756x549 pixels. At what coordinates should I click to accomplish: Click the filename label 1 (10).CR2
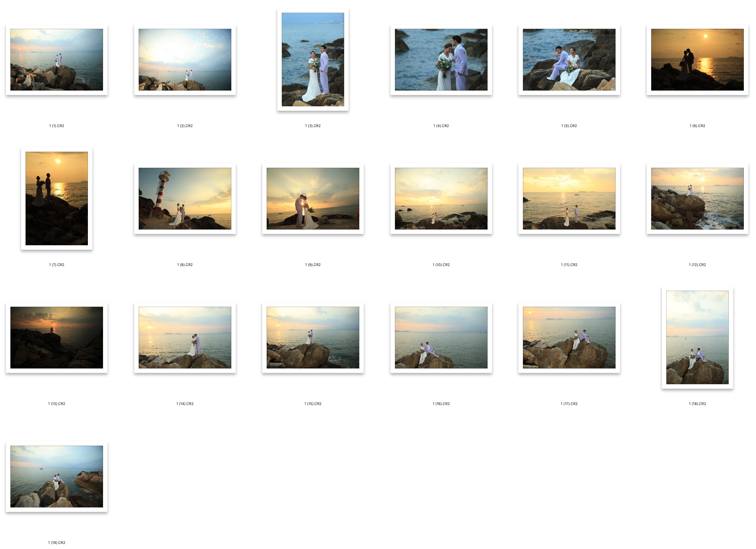pyautogui.click(x=441, y=264)
